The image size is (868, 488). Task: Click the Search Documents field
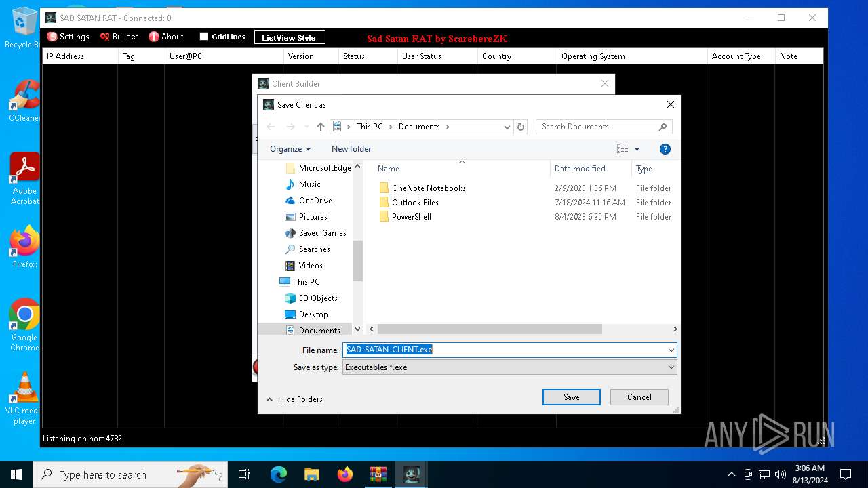(x=604, y=127)
